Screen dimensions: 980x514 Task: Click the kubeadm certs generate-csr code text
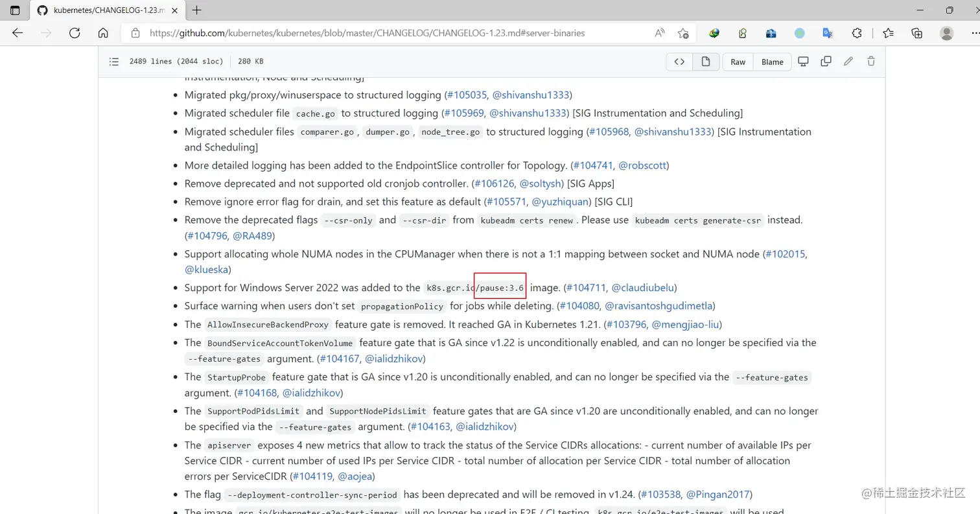pyautogui.click(x=699, y=220)
